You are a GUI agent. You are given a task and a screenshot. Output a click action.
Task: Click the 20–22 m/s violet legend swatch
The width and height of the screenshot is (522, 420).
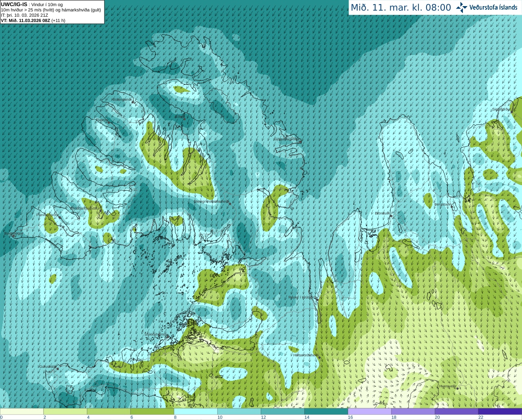(457, 411)
